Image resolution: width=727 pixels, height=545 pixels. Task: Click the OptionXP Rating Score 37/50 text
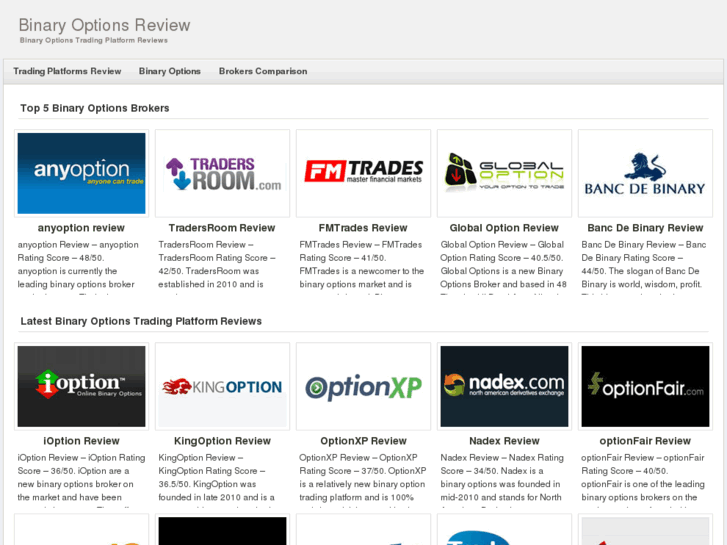point(363,477)
